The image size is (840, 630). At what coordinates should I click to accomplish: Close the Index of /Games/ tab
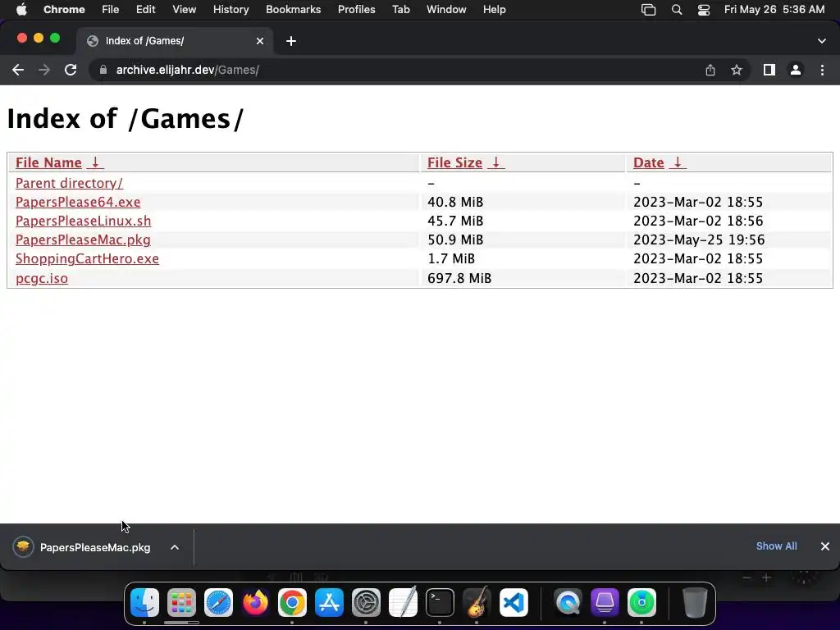coord(260,41)
